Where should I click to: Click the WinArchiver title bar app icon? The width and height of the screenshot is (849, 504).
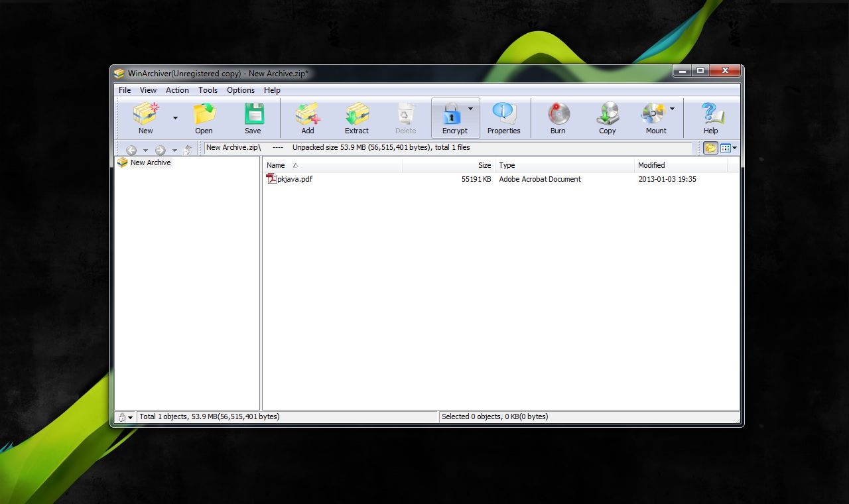119,73
